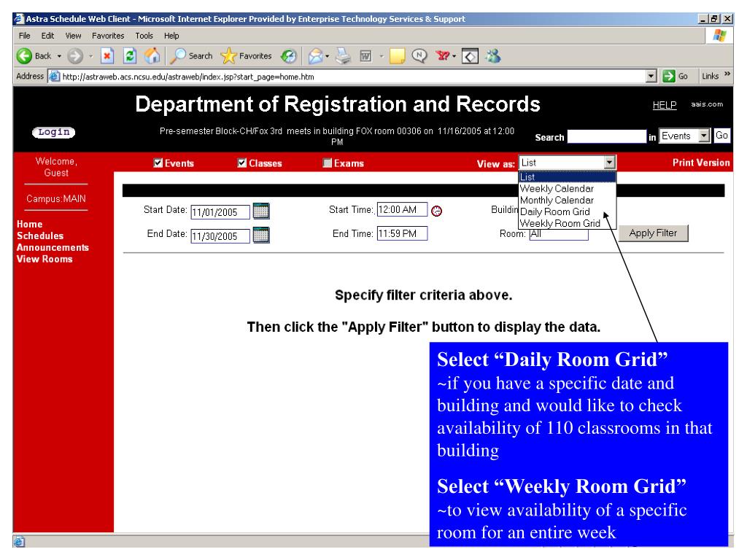Click the Go button next to Search
Image resolution: width=747 pixels, height=560 pixels.
721,136
